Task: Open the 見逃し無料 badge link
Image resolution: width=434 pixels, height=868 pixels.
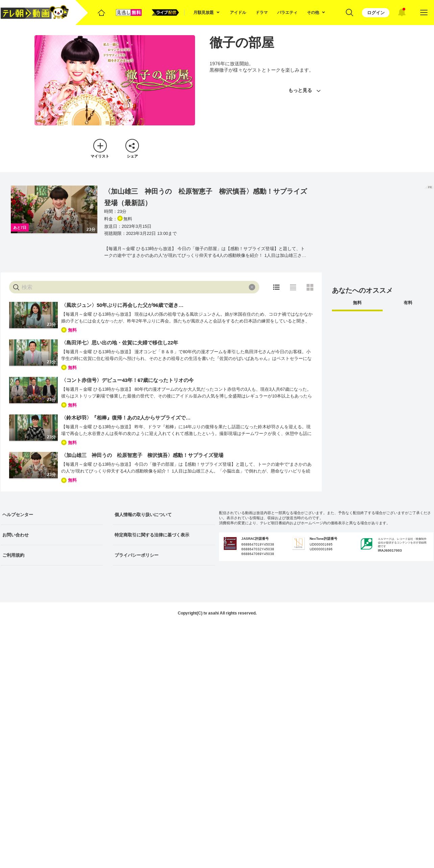Action: [128, 13]
